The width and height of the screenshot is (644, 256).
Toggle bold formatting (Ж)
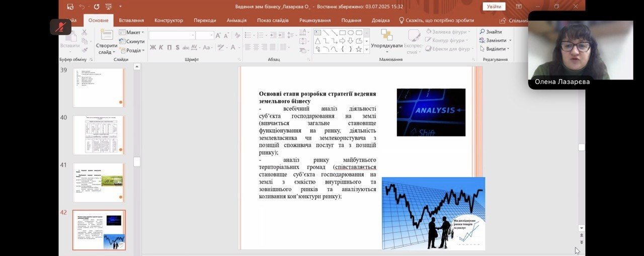(152, 48)
